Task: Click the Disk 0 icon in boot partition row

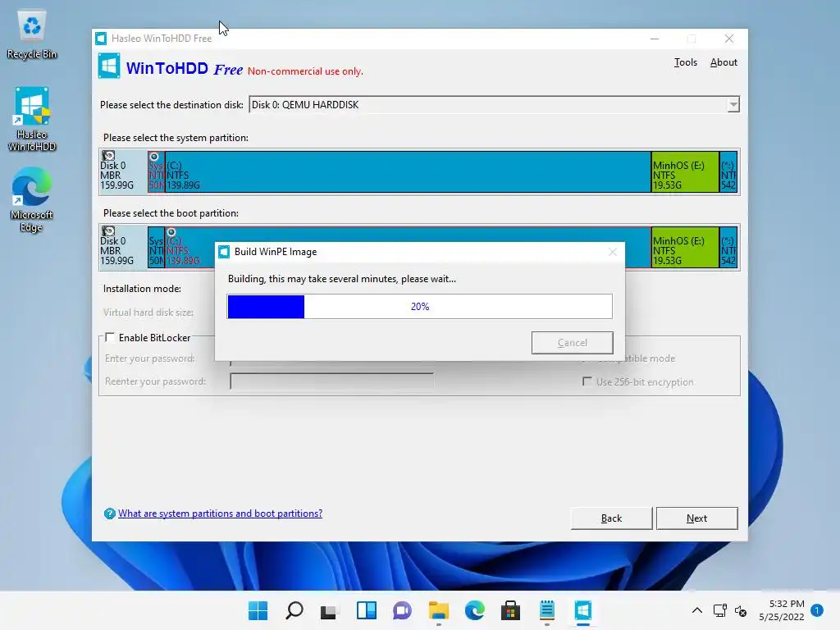Action: pyautogui.click(x=108, y=231)
